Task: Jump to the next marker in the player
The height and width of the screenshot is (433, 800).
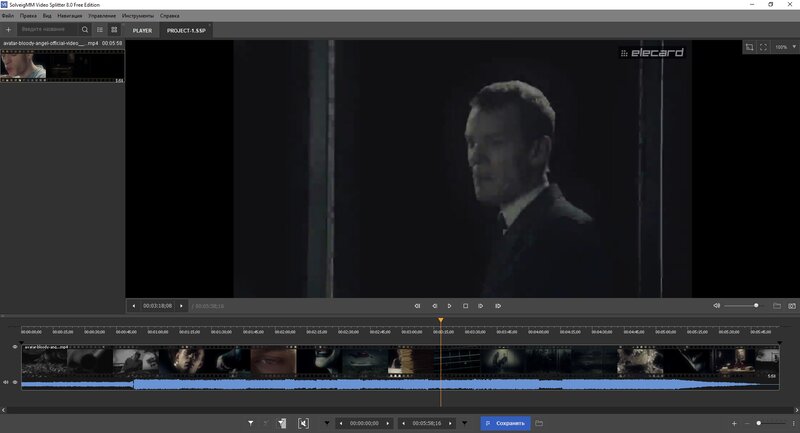Action: 498,306
